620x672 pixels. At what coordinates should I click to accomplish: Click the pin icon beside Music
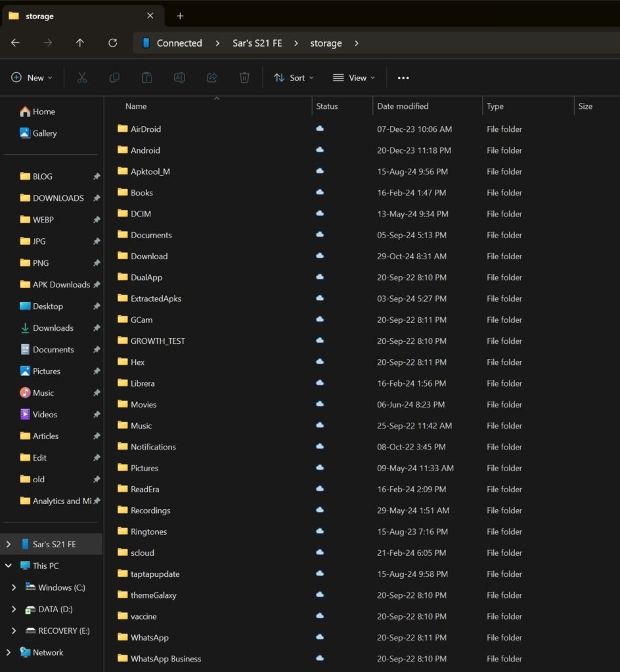[x=97, y=392]
